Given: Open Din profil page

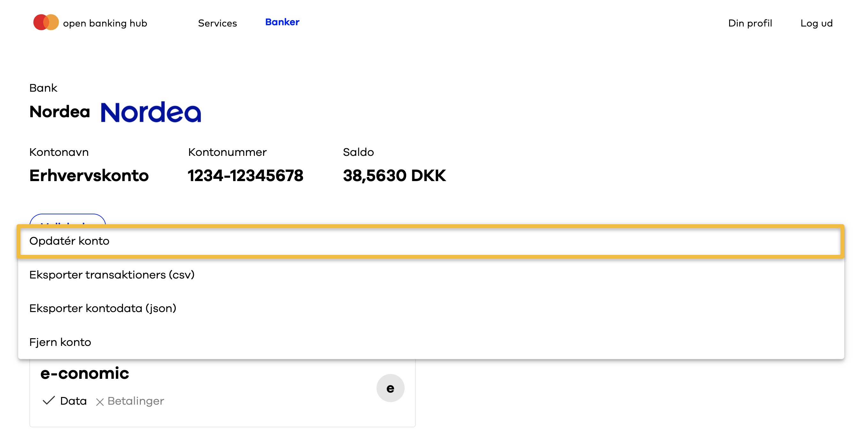Looking at the screenshot, I should (x=750, y=23).
